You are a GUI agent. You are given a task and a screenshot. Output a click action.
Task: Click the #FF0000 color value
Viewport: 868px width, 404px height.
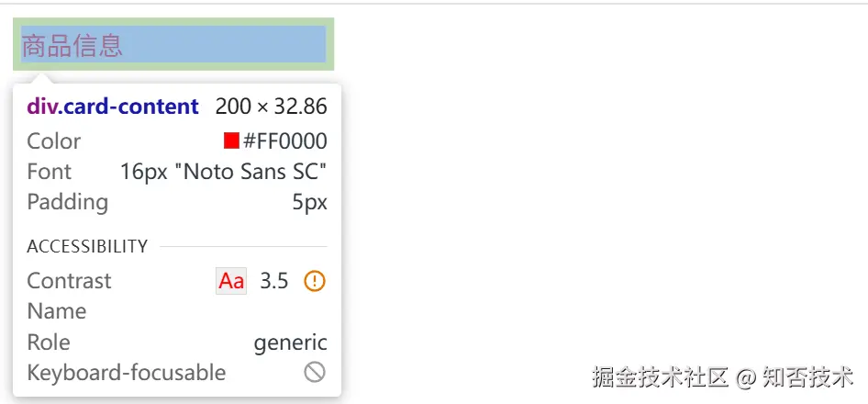(284, 141)
